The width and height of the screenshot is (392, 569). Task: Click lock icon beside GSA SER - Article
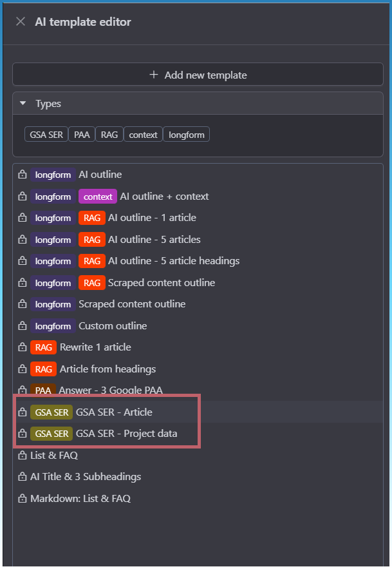point(23,412)
